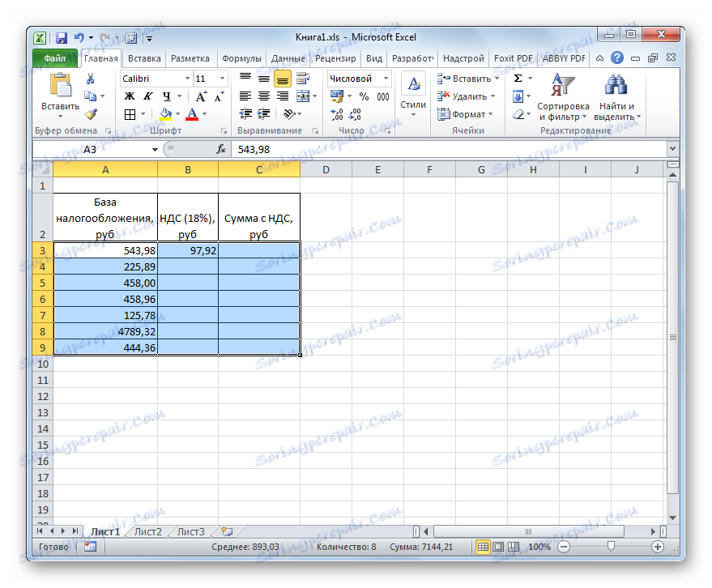This screenshot has width=712, height=588.
Task: Click the large Paste clipboard icon
Action: (61, 85)
